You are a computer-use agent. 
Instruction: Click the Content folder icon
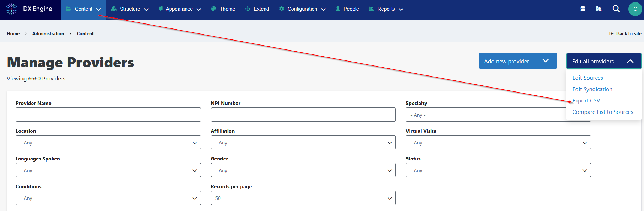pos(69,9)
